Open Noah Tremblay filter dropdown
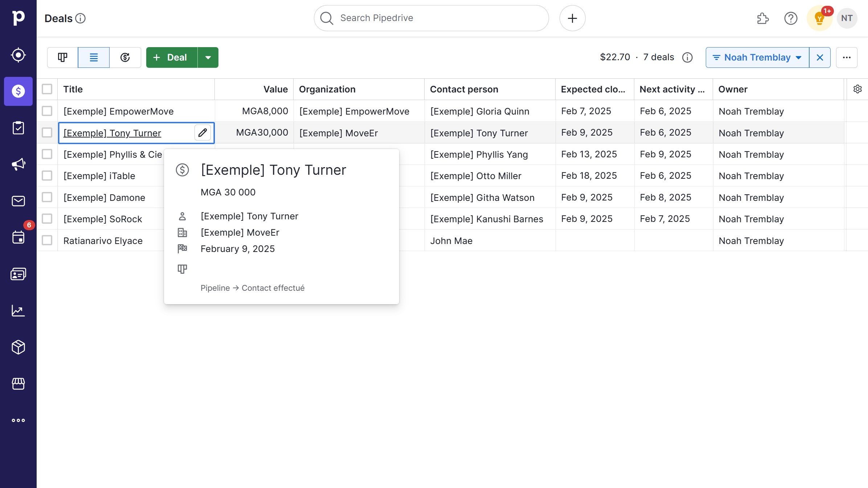 (x=757, y=57)
